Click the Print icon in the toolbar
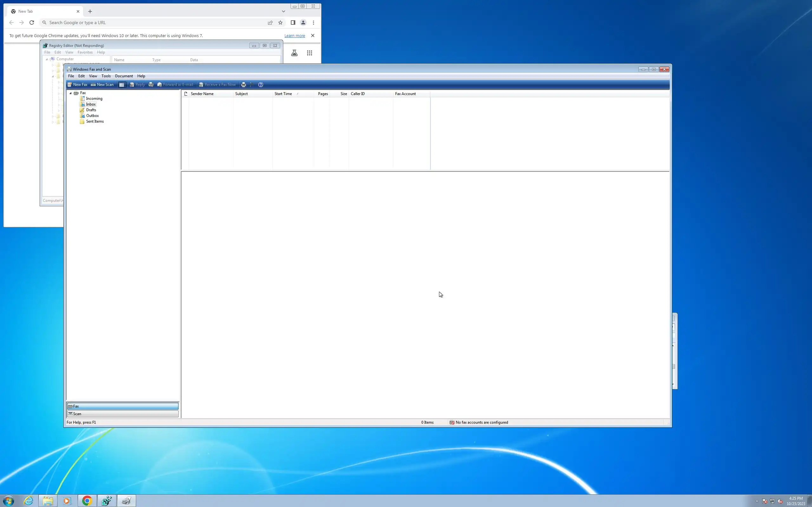 click(x=244, y=85)
